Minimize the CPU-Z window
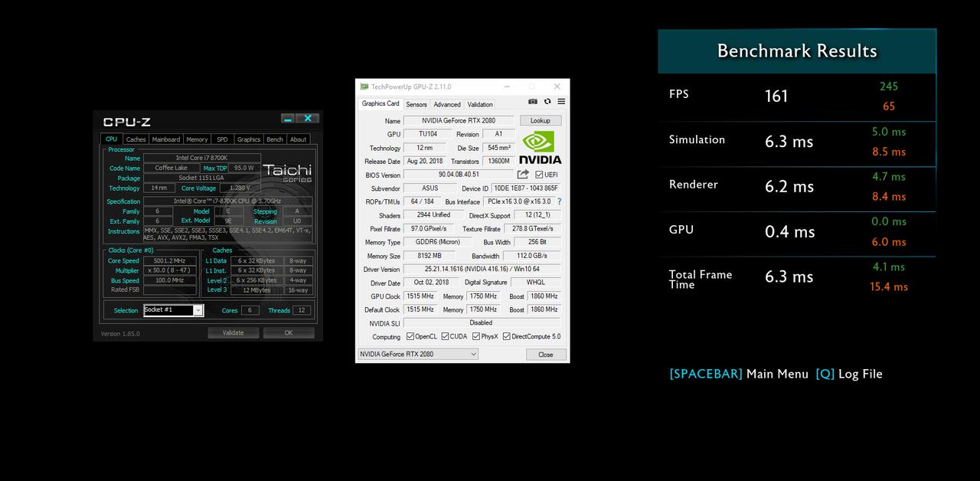The image size is (980, 481). pyautogui.click(x=288, y=118)
